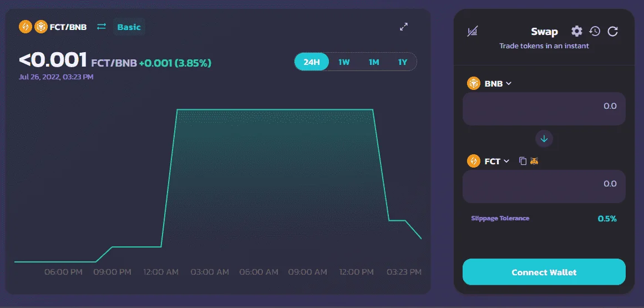Click the +0.001 (3.85%) change text

pos(175,63)
